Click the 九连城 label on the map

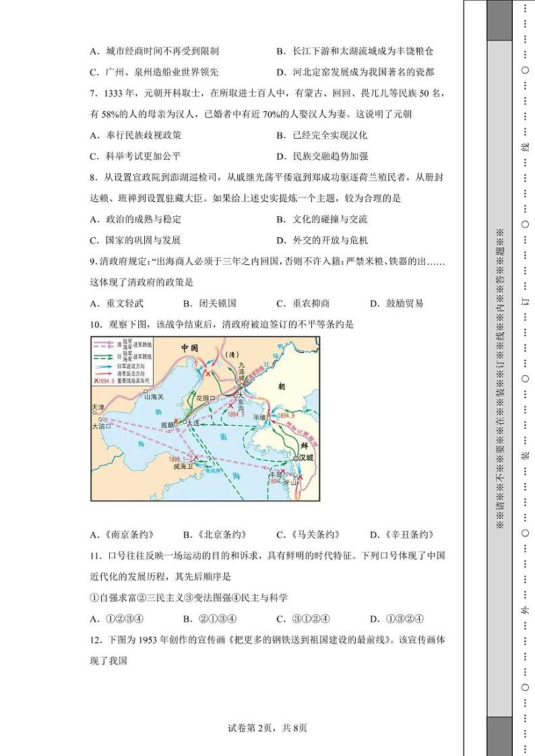[x=242, y=370]
